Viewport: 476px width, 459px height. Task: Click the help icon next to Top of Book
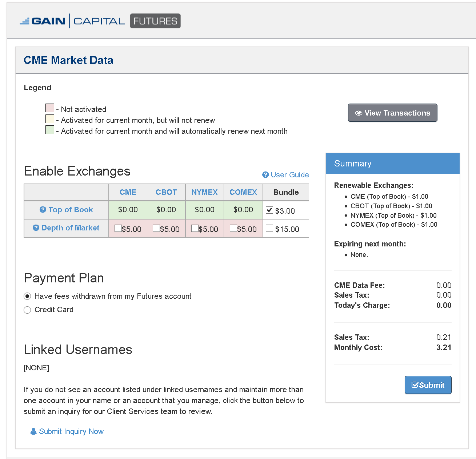pyautogui.click(x=43, y=210)
